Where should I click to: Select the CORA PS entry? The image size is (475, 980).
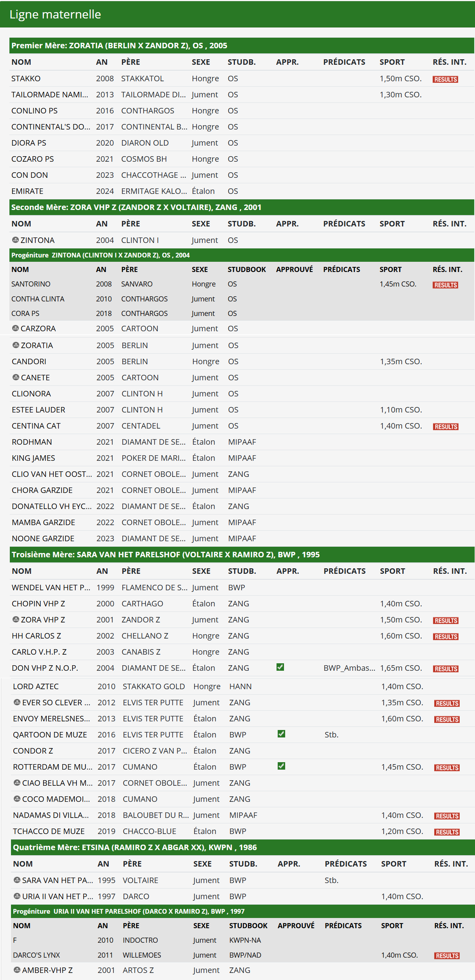pos(25,313)
